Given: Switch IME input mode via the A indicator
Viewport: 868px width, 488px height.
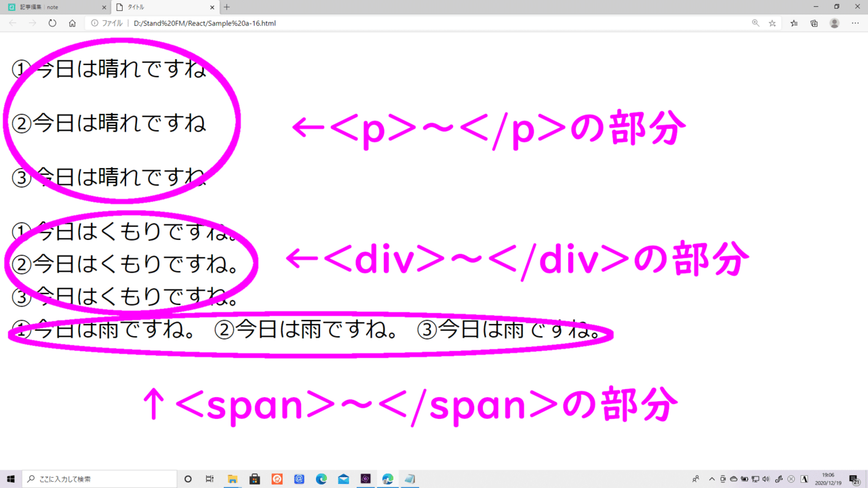Looking at the screenshot, I should (804, 479).
